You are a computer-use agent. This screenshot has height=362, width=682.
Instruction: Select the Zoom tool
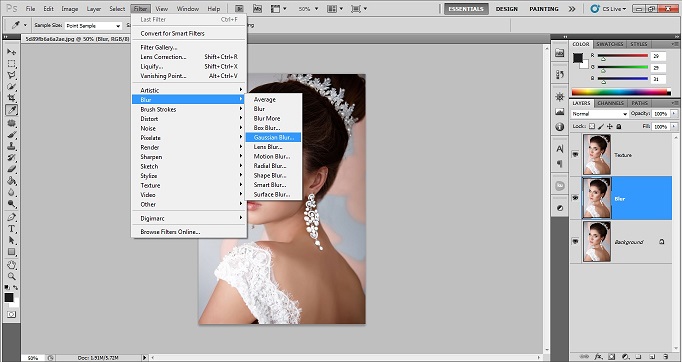click(x=11, y=276)
